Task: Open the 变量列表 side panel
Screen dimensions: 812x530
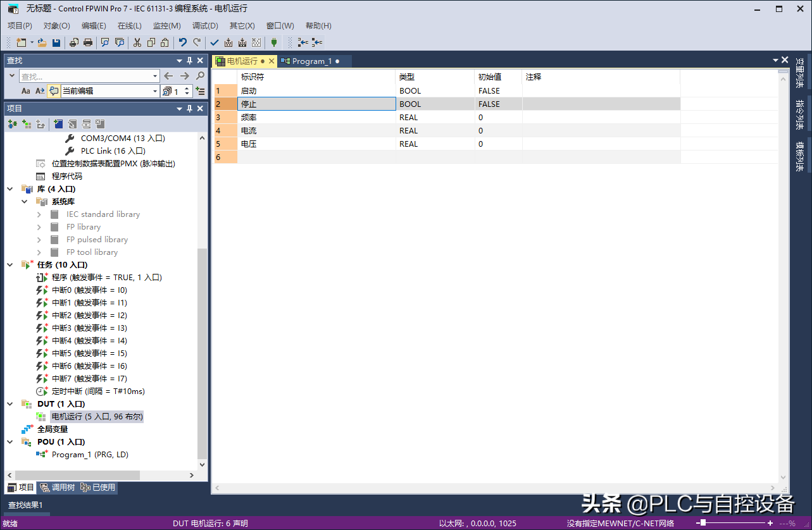Action: 800,73
